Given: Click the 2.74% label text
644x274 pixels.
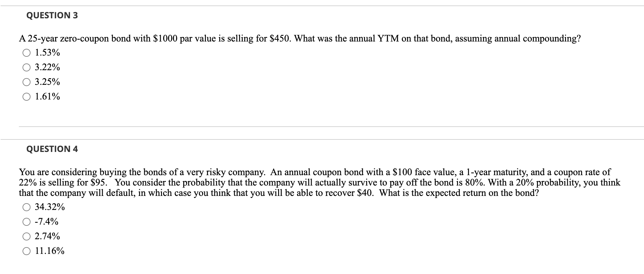Looking at the screenshot, I should 47,236.
